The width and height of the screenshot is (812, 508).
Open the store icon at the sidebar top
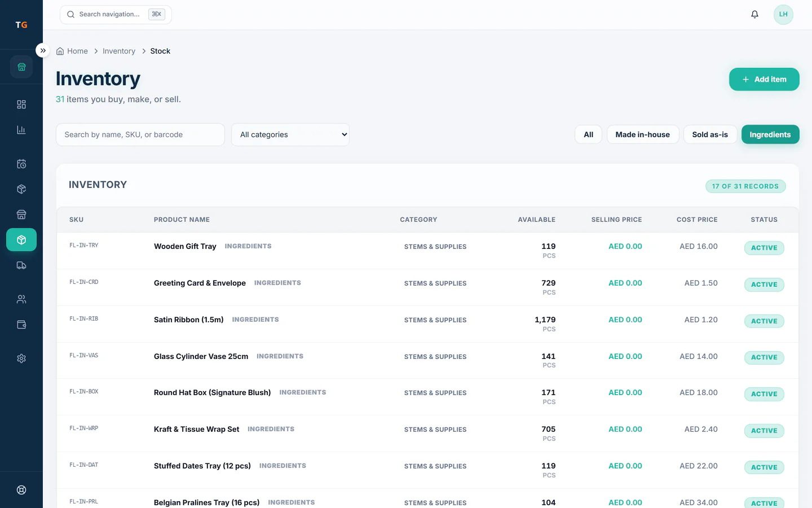(x=21, y=67)
